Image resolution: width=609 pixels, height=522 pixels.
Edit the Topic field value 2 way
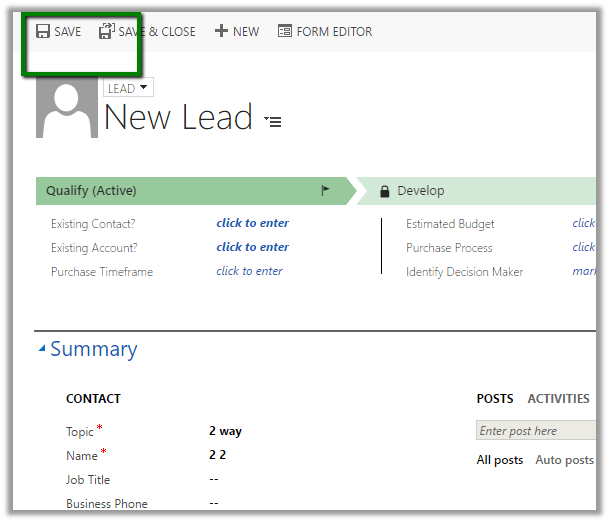(x=225, y=431)
